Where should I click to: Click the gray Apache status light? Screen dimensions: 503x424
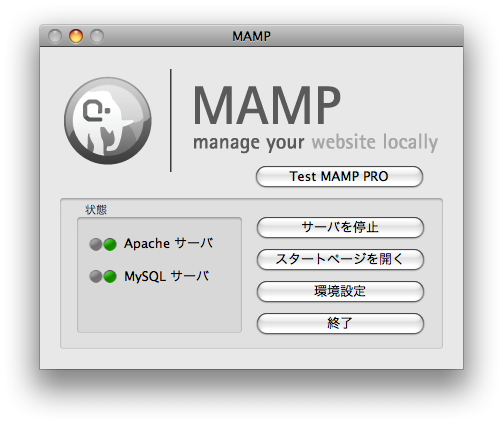coord(96,244)
